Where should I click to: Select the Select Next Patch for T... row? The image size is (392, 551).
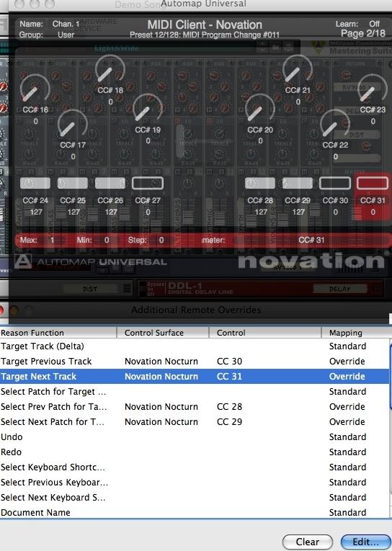(x=195, y=421)
